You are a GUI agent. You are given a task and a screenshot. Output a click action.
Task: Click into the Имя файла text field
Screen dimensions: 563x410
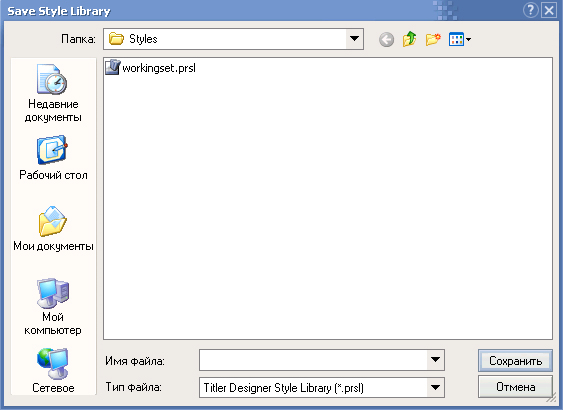pos(313,360)
